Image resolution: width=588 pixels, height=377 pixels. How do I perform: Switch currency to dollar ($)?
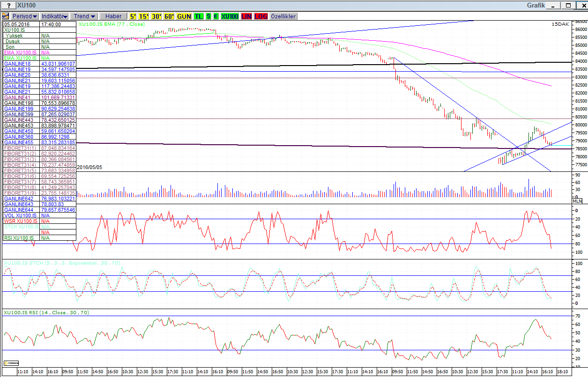pyautogui.click(x=209, y=16)
